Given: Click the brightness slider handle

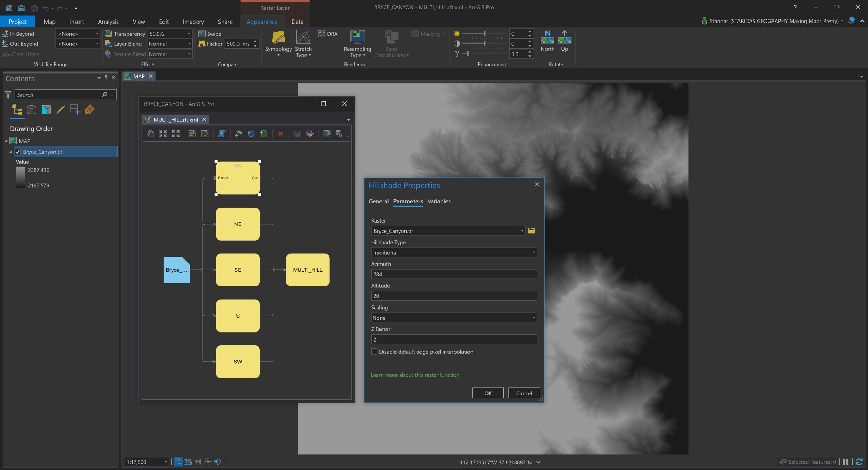Looking at the screenshot, I should [x=484, y=34].
